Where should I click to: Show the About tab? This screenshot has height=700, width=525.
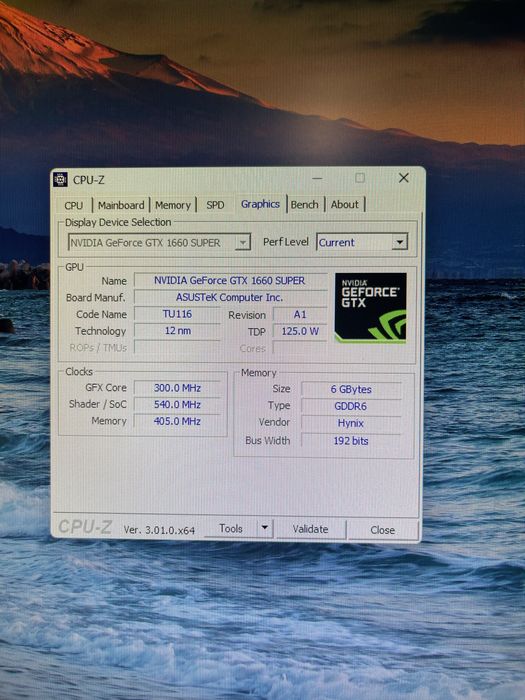(345, 204)
